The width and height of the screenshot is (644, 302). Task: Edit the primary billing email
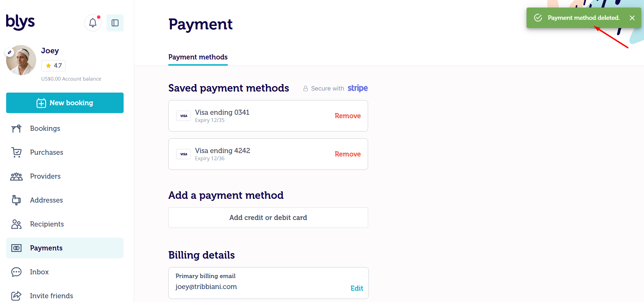[357, 288]
